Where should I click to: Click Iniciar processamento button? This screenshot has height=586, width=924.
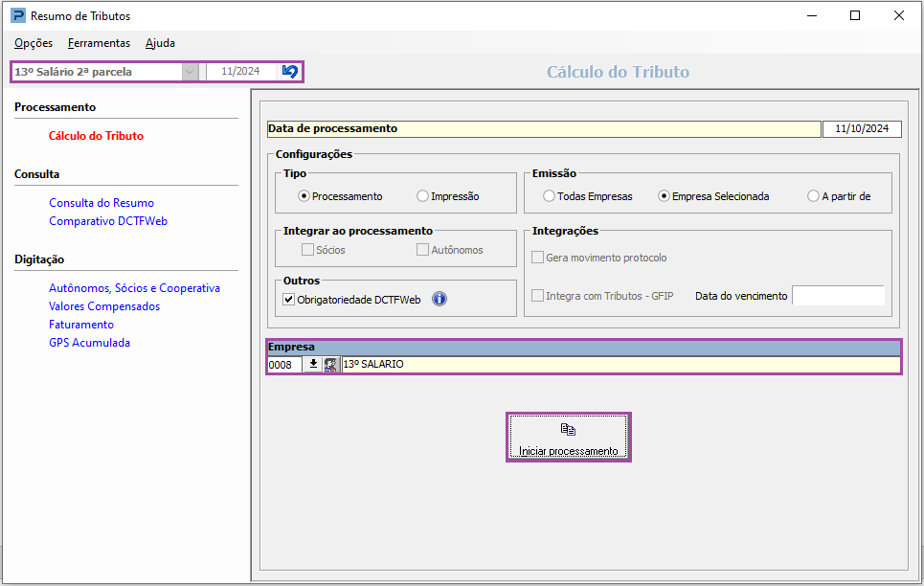coord(568,438)
